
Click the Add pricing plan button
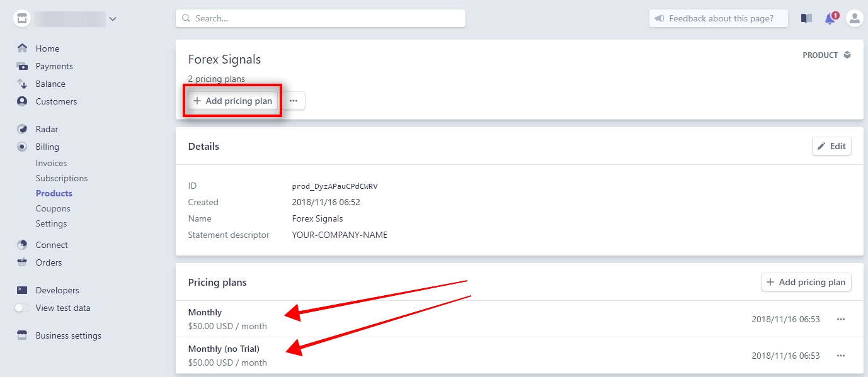click(232, 101)
